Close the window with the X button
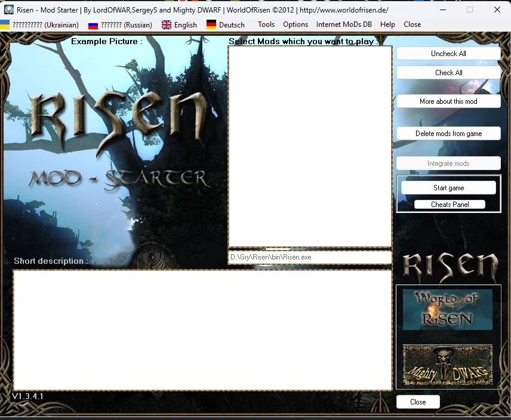 497,10
